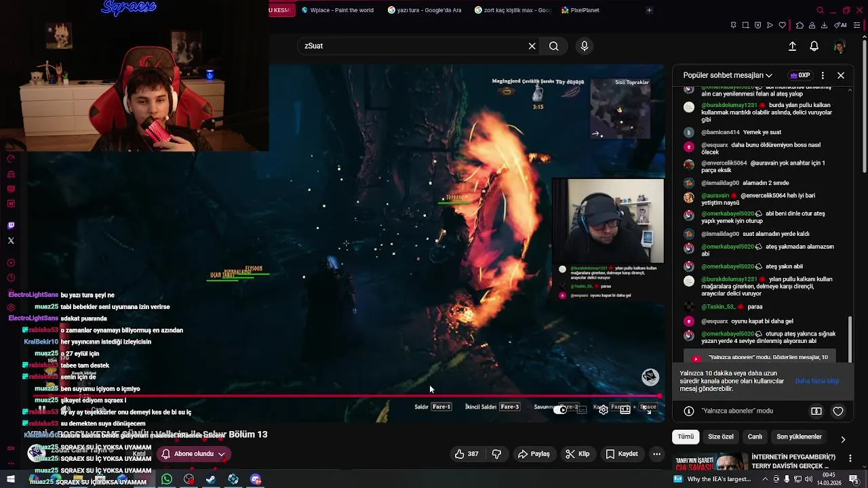Viewport: 868px width, 488px height.
Task: Toggle video autoplay switch
Action: tap(560, 409)
